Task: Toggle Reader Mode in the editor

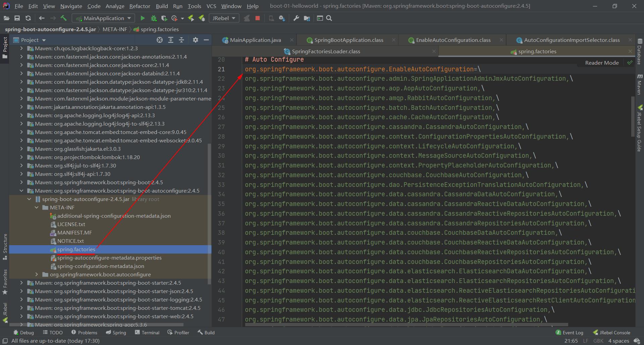Action: tap(602, 63)
